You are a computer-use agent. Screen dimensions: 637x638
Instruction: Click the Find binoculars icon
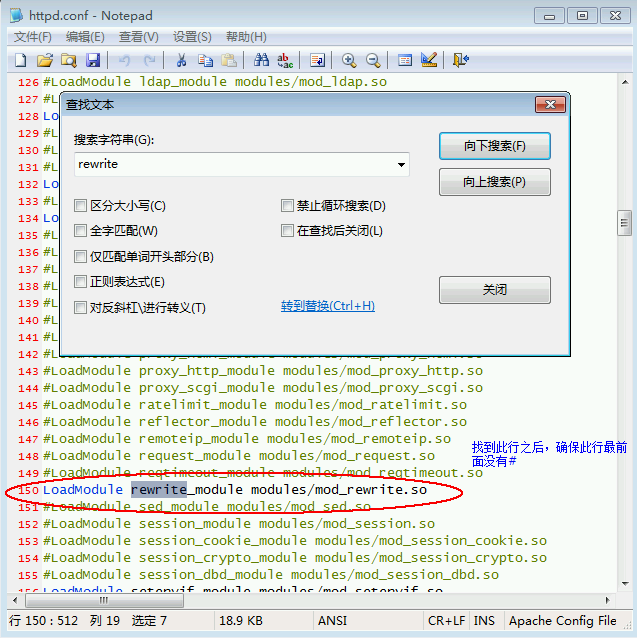click(x=261, y=60)
